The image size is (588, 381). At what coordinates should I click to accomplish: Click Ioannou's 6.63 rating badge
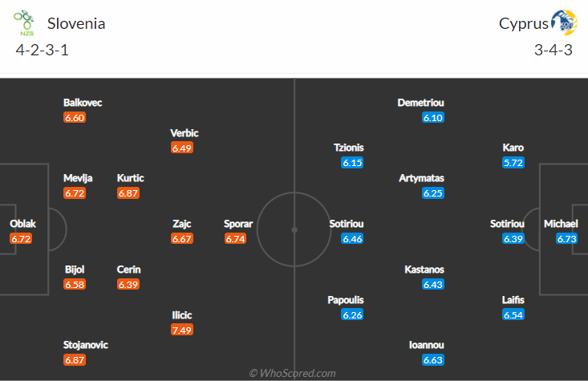432,360
